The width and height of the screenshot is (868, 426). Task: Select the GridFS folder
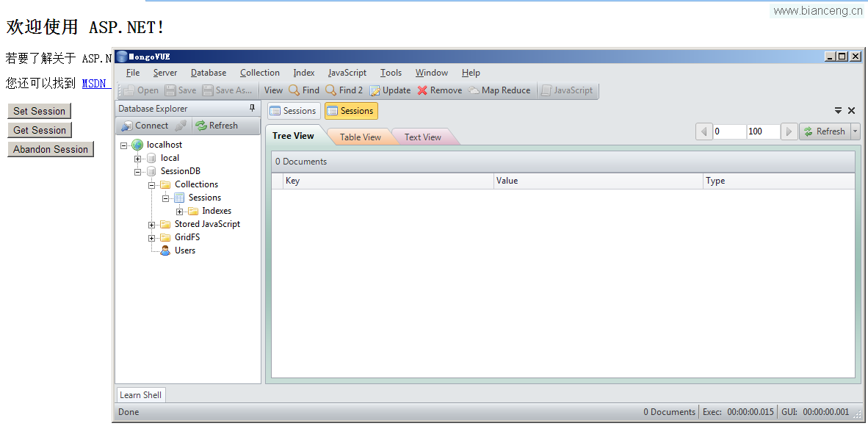point(187,238)
